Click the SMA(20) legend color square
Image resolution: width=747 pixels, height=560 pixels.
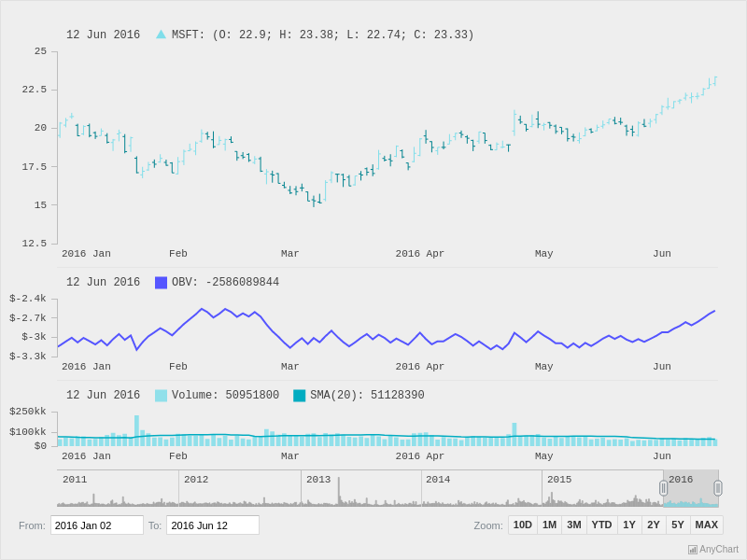299,395
